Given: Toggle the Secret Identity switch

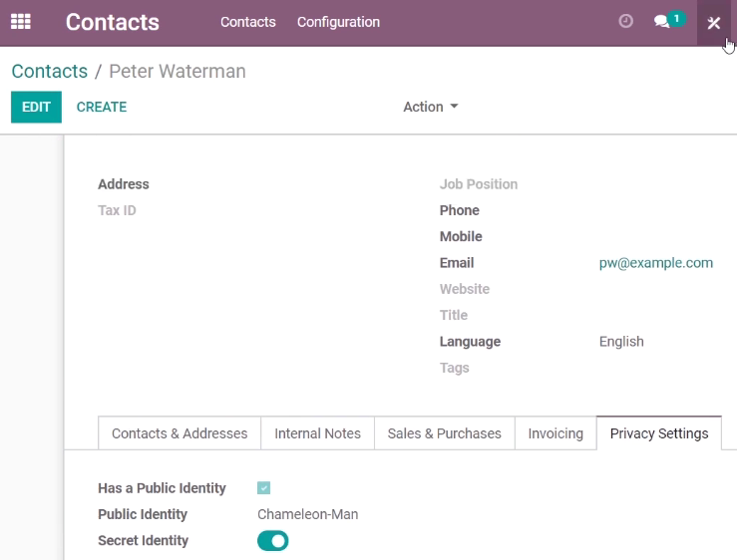Looking at the screenshot, I should click(272, 541).
